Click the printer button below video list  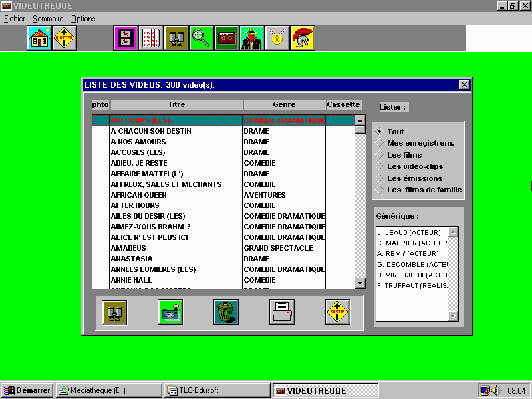(x=282, y=312)
